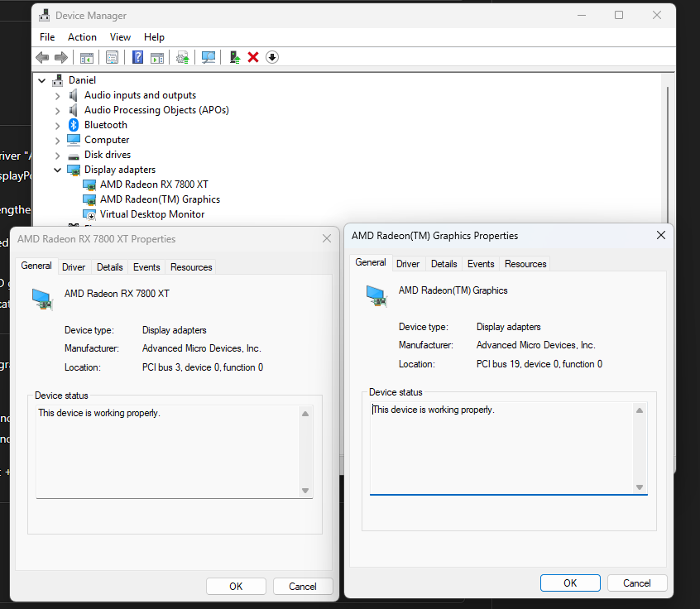The image size is (700, 609).
Task: Open Events tab in Radeon(TM) Graphics Properties
Action: tap(481, 264)
